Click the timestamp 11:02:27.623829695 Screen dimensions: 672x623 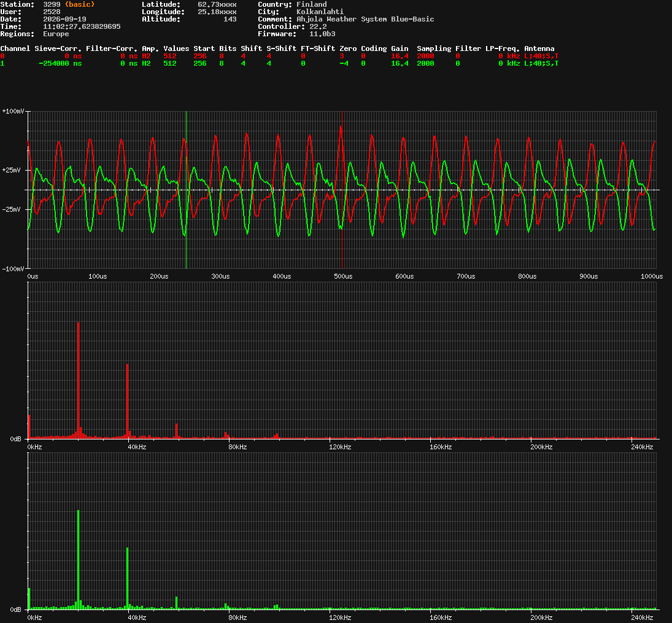(x=82, y=26)
